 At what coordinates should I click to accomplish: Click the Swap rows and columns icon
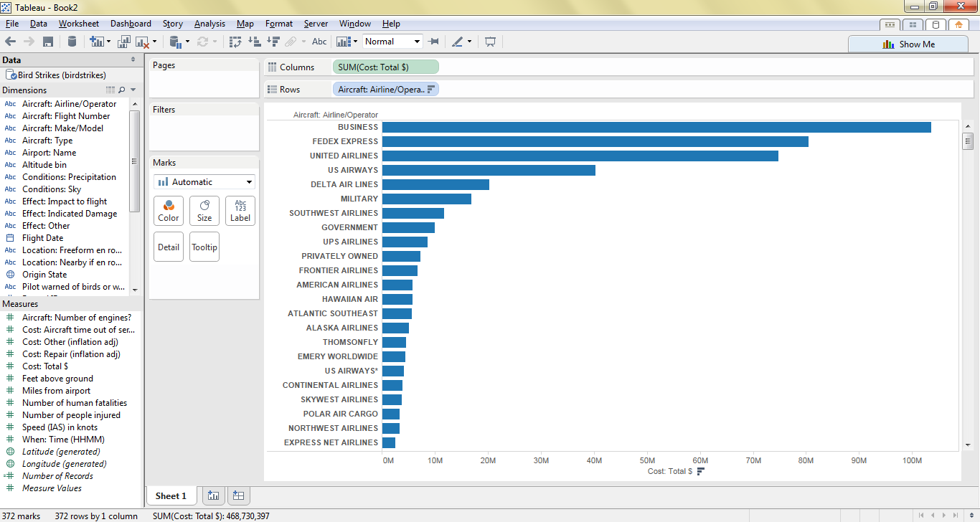pyautogui.click(x=235, y=42)
